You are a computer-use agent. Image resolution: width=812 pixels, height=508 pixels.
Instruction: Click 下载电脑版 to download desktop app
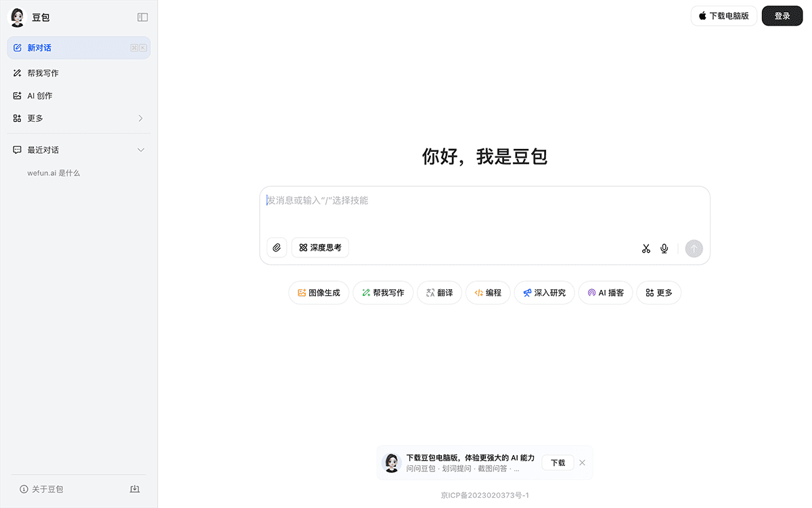723,16
